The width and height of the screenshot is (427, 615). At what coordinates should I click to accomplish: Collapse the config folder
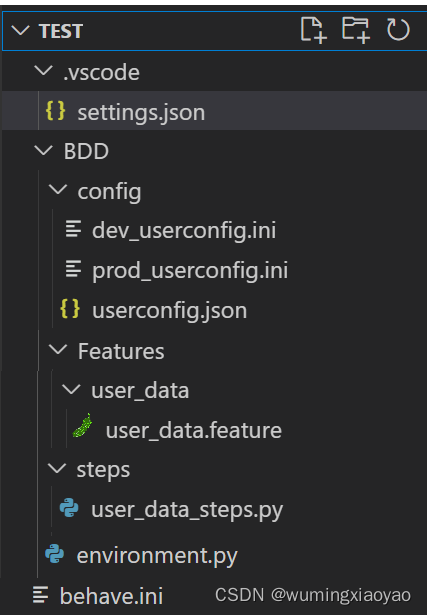pos(58,190)
